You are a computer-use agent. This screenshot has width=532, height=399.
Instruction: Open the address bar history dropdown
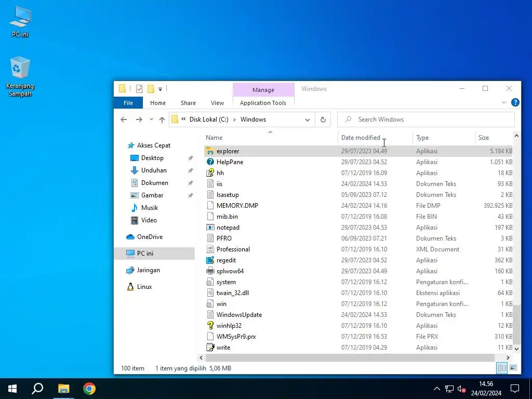[x=308, y=120]
